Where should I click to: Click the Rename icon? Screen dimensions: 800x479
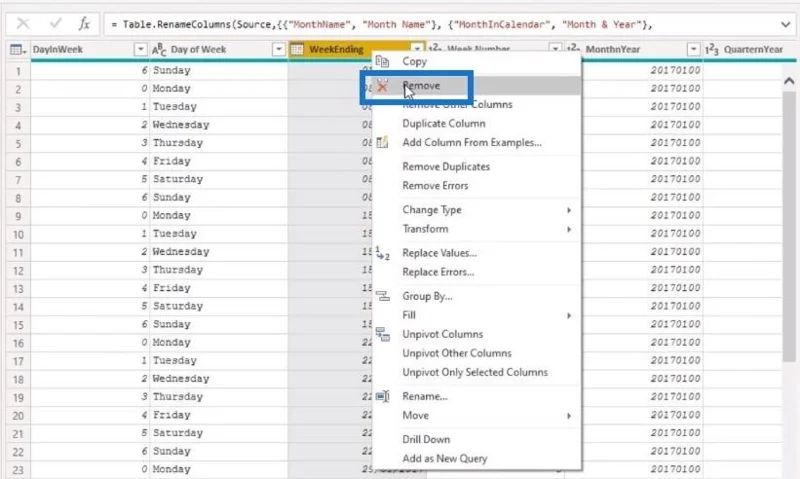coord(383,396)
